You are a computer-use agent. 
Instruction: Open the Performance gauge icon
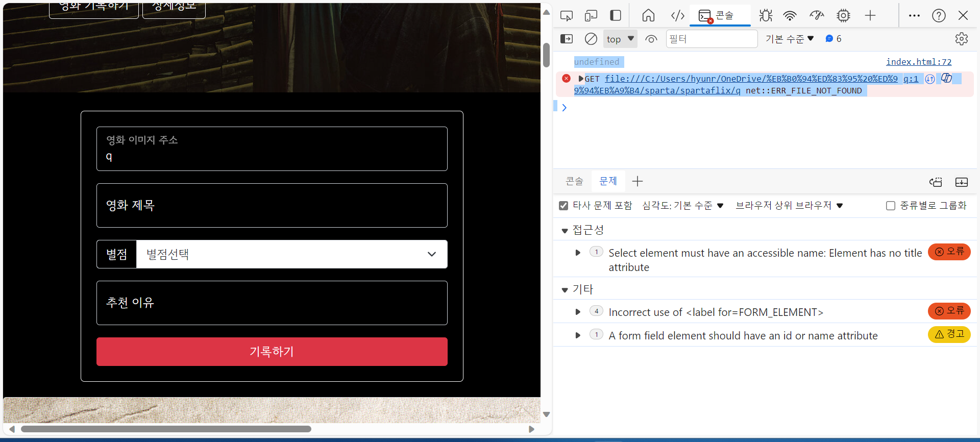[x=817, y=16]
